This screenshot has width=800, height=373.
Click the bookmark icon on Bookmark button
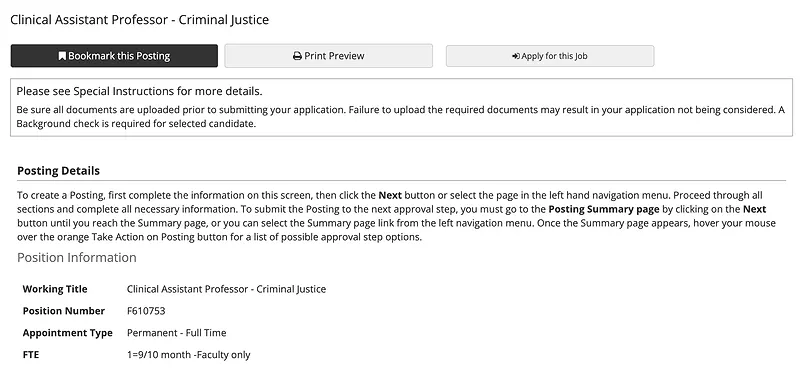pyautogui.click(x=62, y=56)
